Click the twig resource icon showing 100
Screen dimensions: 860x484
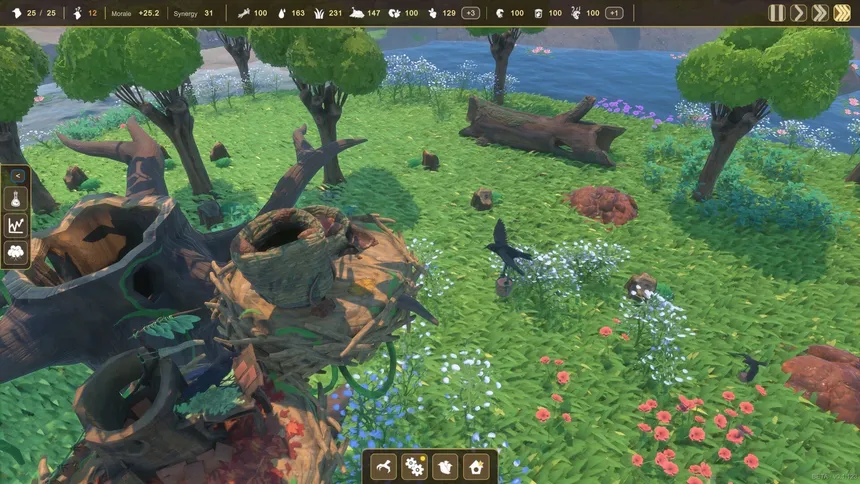(244, 13)
